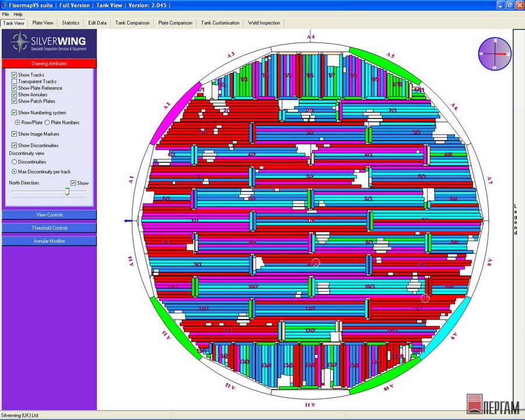Click the green annular segment A10
525x420 pixels.
pyautogui.click(x=385, y=376)
